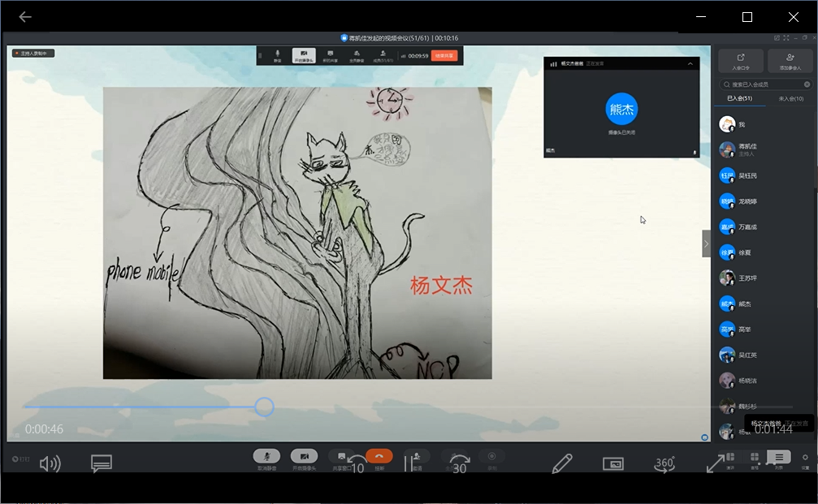Select the 已入会(51) tab
Image resolution: width=818 pixels, height=504 pixels.
pos(738,98)
